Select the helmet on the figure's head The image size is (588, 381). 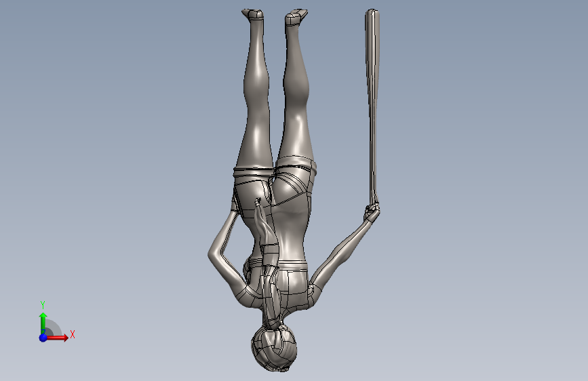[274, 348]
